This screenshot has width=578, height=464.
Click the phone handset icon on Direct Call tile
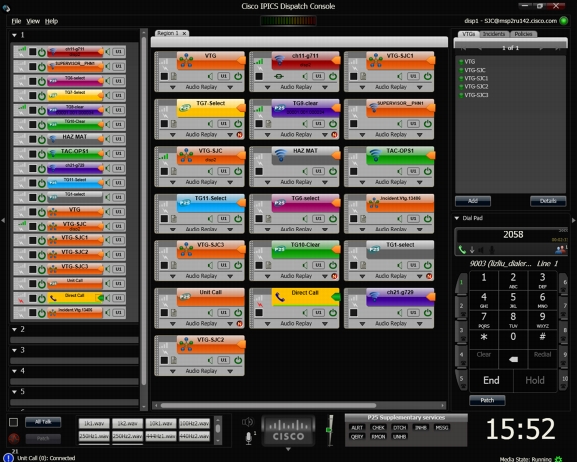pos(280,297)
